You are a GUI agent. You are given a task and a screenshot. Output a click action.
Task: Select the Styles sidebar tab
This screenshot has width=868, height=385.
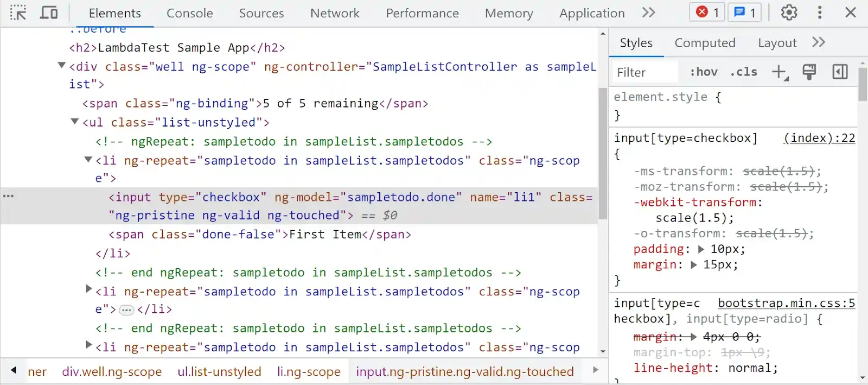tap(636, 43)
